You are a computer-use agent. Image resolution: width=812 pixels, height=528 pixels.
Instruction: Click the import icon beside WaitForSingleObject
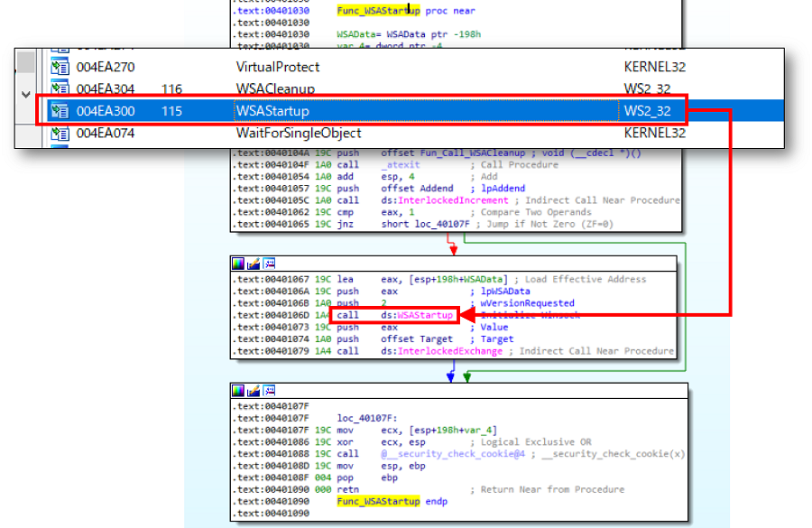60,133
